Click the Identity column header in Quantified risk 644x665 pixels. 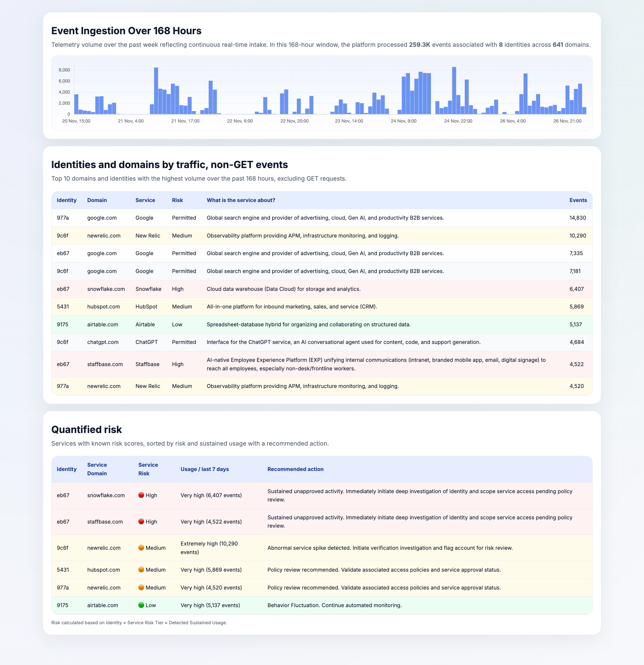[66, 469]
